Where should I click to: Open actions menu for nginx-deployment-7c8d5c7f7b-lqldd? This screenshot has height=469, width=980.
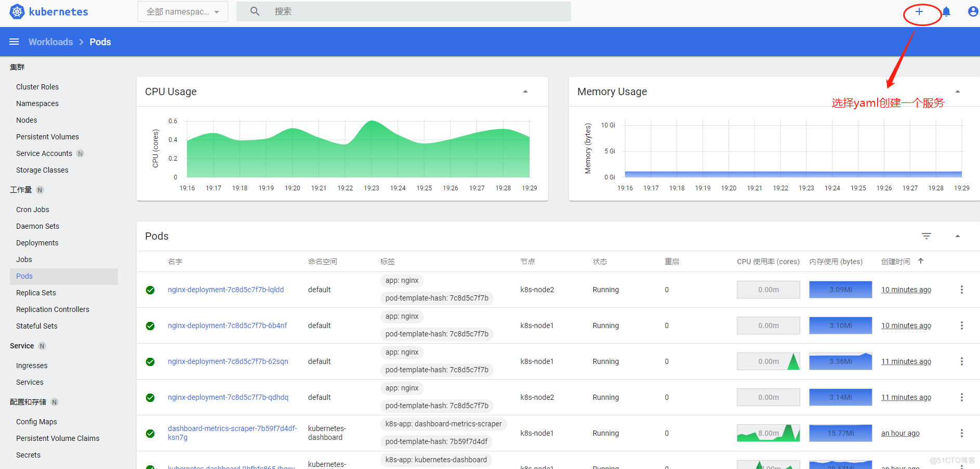pos(961,290)
